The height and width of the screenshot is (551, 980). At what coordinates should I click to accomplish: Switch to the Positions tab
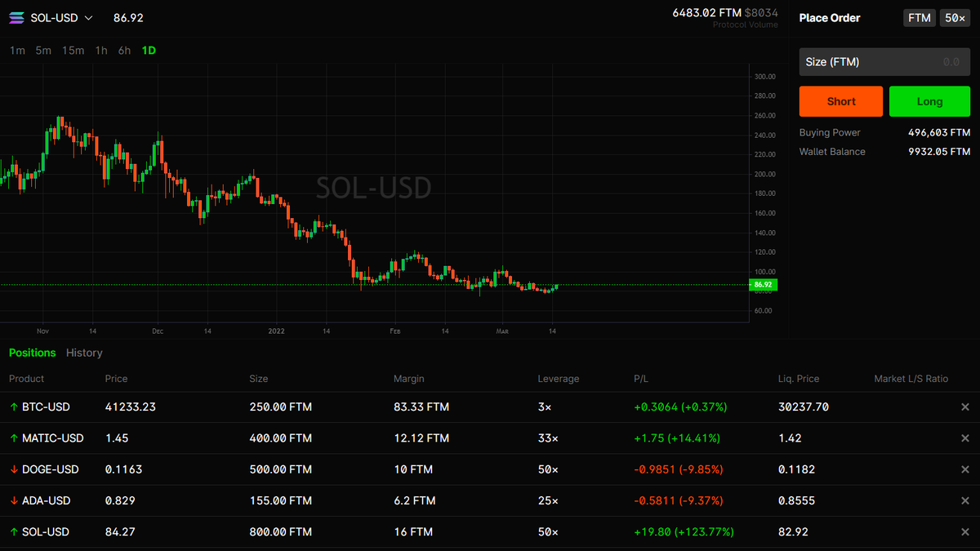pos(33,353)
